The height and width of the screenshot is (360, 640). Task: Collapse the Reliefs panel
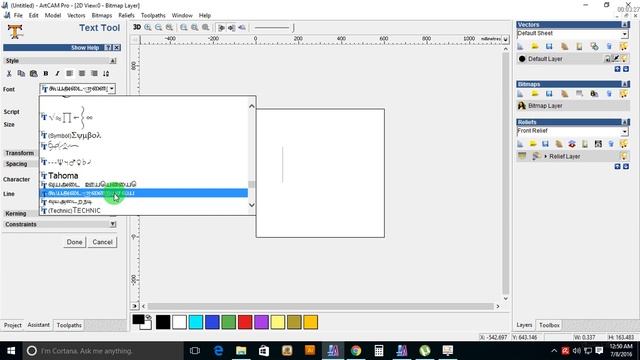pyautogui.click(x=625, y=122)
